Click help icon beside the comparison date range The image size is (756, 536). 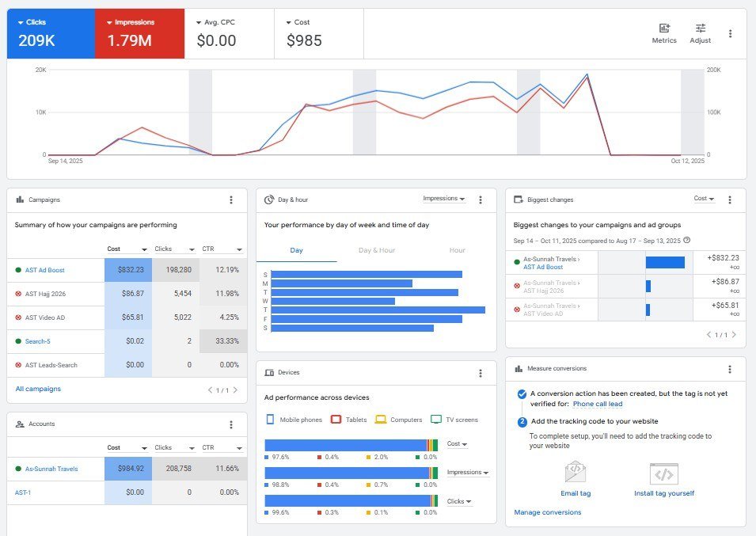pos(686,240)
